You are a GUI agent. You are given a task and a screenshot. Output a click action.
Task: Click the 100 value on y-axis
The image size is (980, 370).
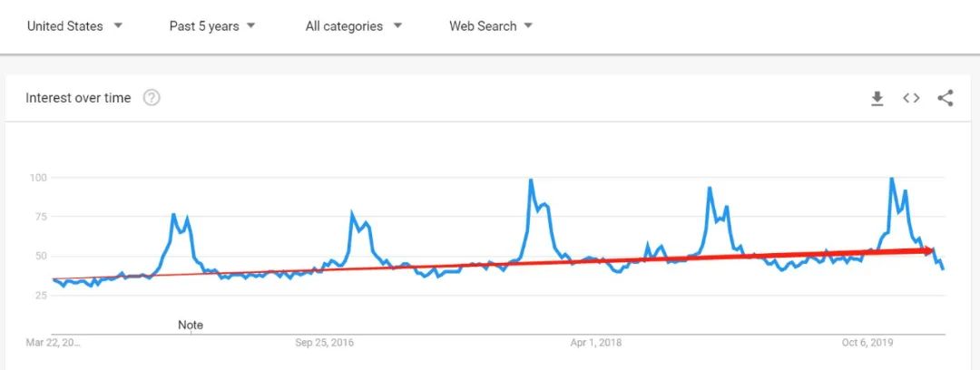pyautogui.click(x=39, y=178)
